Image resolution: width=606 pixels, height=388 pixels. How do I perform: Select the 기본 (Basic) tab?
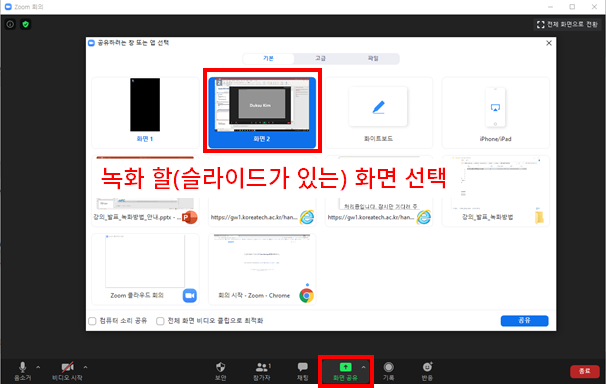[268, 58]
